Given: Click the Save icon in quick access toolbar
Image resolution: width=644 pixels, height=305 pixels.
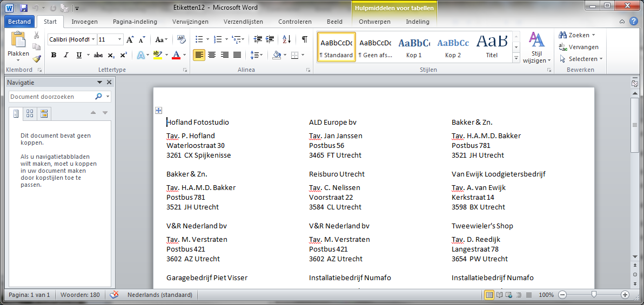Looking at the screenshot, I should [x=23, y=8].
